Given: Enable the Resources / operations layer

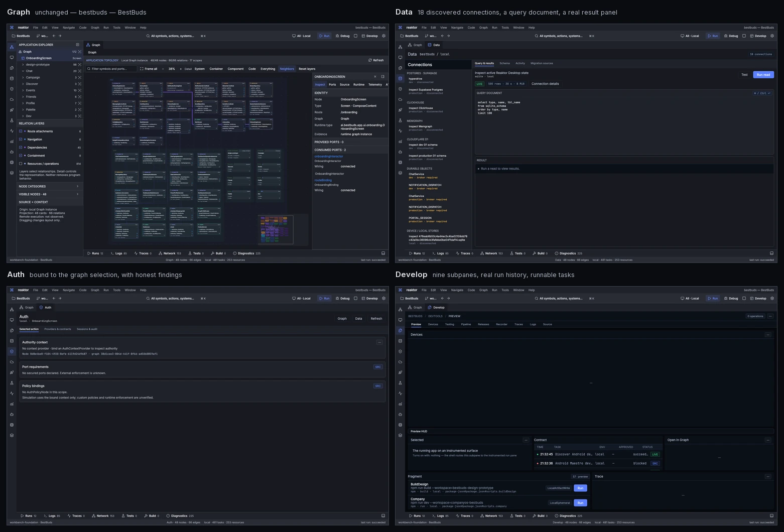Looking at the screenshot, I should tap(21, 164).
